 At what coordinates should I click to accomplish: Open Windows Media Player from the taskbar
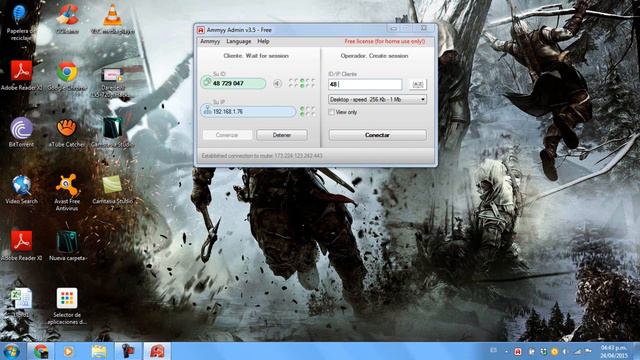(x=69, y=351)
